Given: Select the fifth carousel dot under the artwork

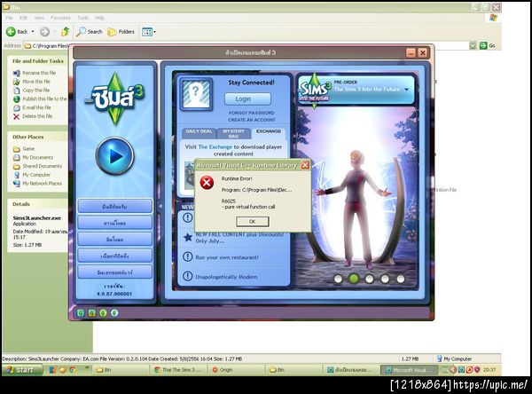Looking at the screenshot, I should pos(401,279).
